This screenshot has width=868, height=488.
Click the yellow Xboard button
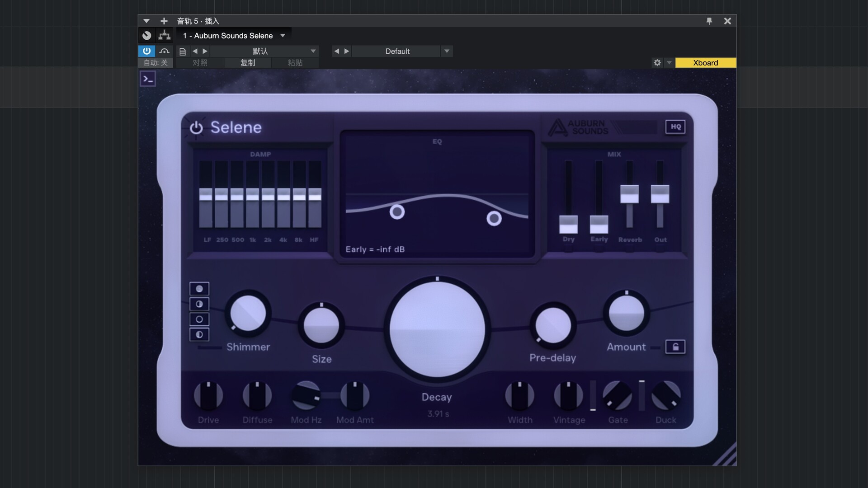click(705, 63)
